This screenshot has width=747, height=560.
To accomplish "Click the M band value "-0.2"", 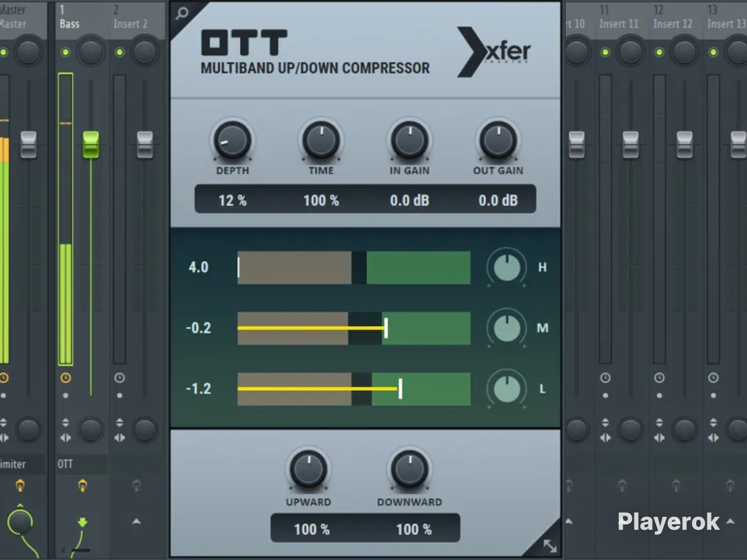I will point(198,328).
